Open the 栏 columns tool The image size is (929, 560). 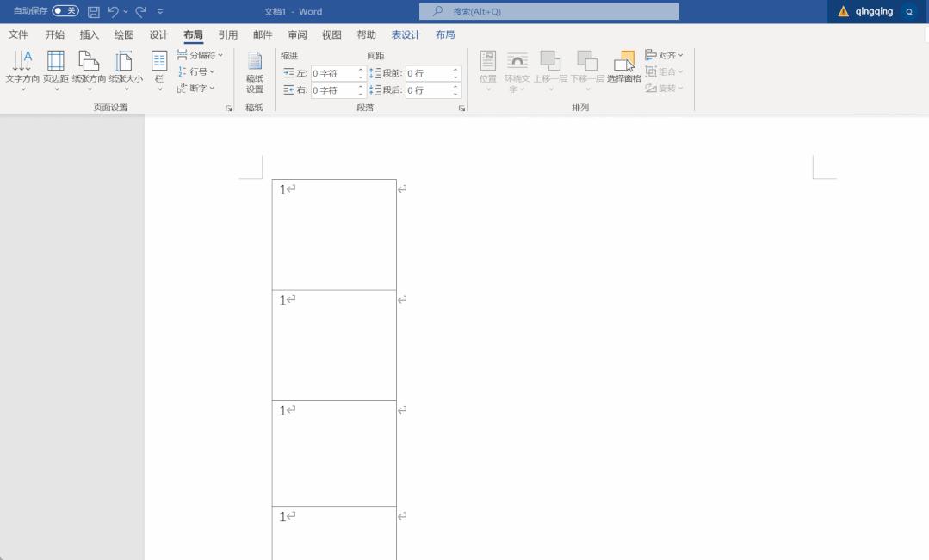click(x=159, y=69)
